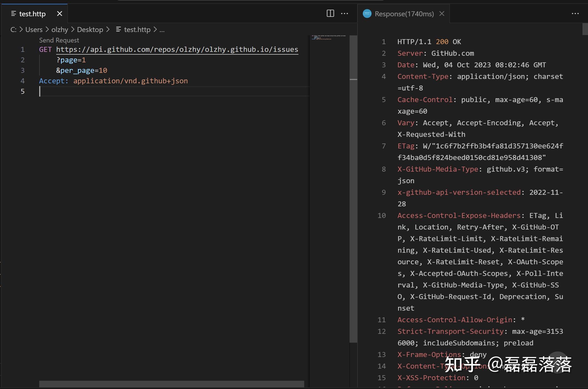
Task: Click the Vary header name in response
Action: point(406,123)
